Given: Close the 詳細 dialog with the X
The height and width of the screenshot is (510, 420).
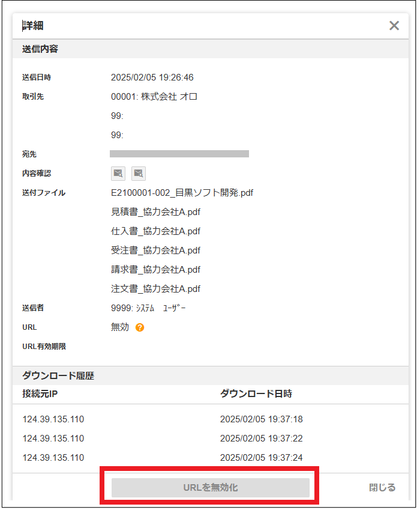Looking at the screenshot, I should (394, 26).
